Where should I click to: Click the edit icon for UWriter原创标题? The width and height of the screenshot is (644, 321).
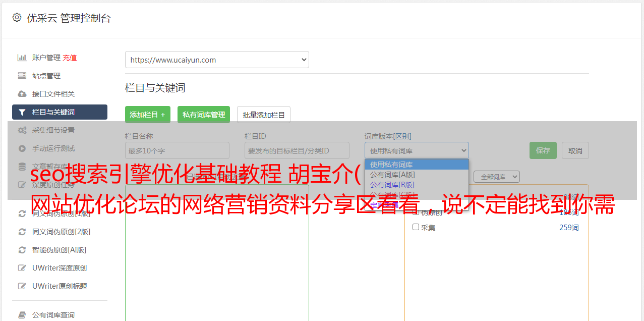tap(22, 286)
